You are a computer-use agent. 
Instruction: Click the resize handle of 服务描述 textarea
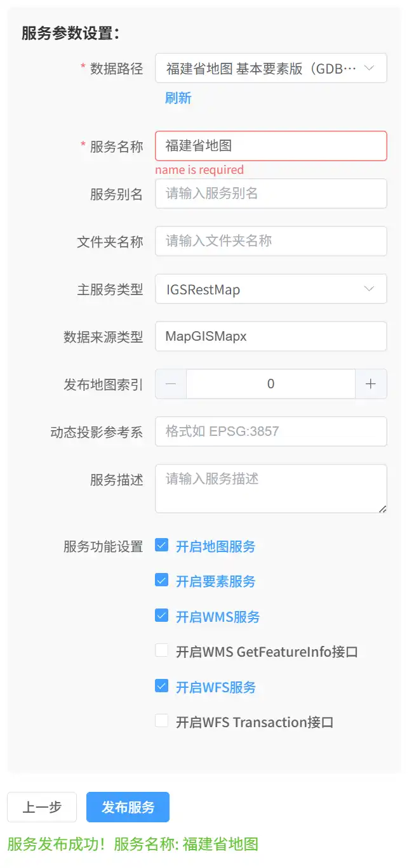[384, 509]
